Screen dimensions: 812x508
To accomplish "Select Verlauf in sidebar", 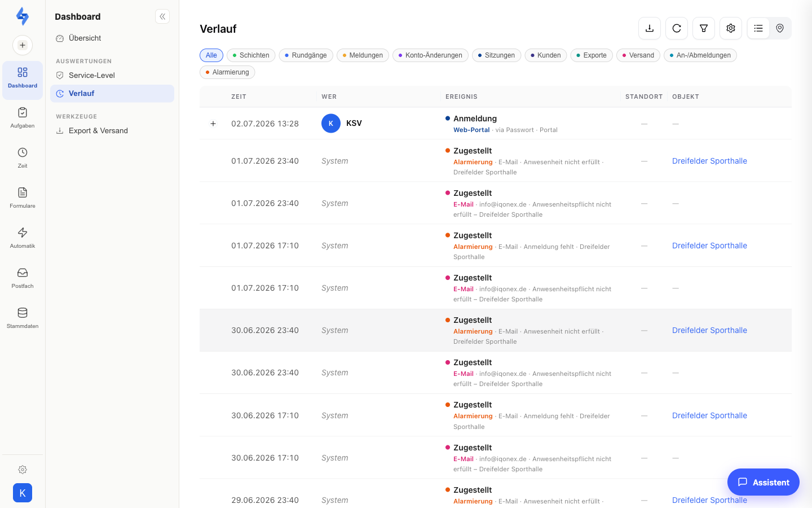I will click(x=112, y=94).
